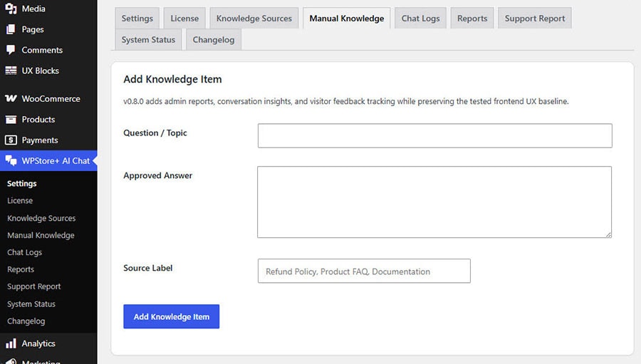Click the 'Source Label' label text

click(x=148, y=268)
